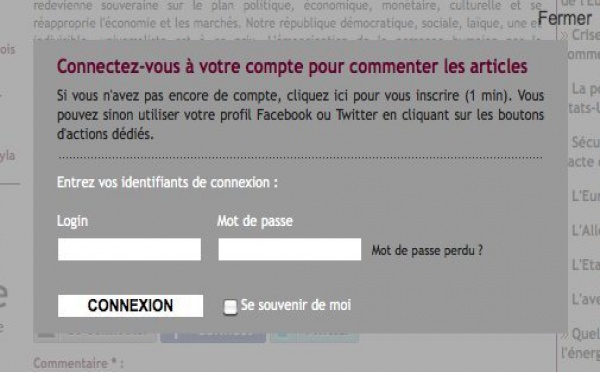
Task: Open the sidebar article starting "L'ave"
Action: point(586,299)
